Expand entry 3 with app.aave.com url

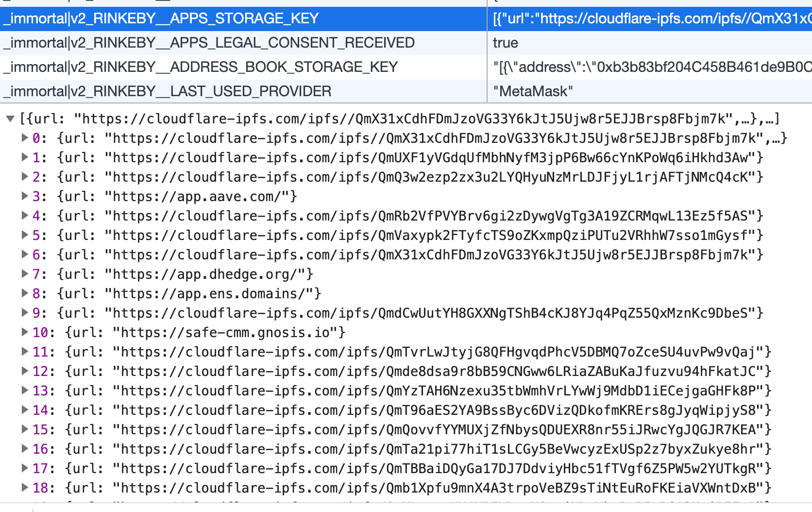point(24,196)
